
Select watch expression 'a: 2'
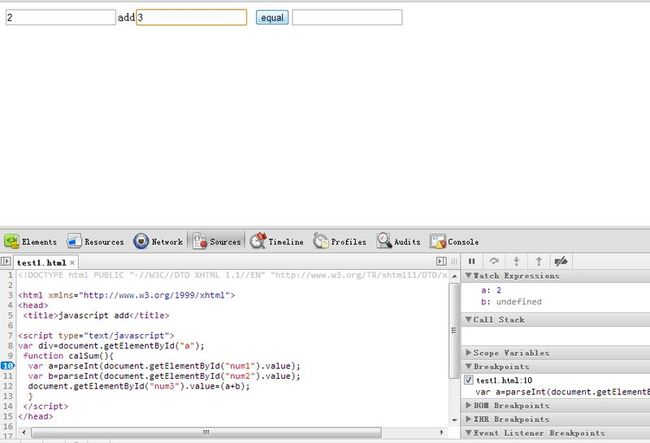(x=491, y=290)
